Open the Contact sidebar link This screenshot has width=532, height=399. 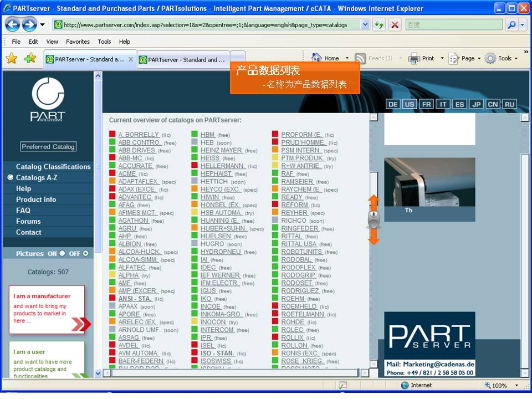coord(28,232)
